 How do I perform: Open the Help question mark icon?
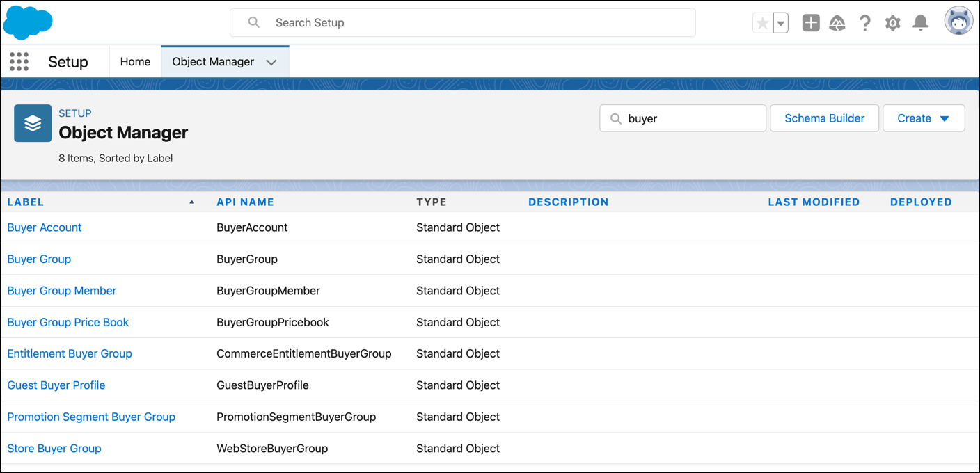click(865, 23)
